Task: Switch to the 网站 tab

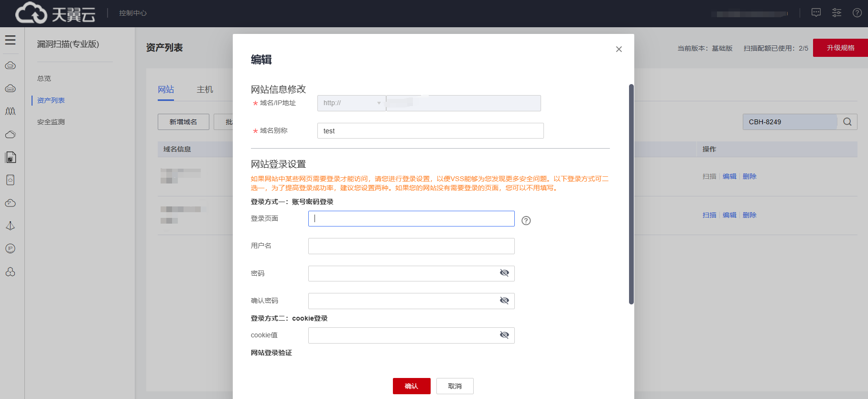Action: (x=166, y=90)
